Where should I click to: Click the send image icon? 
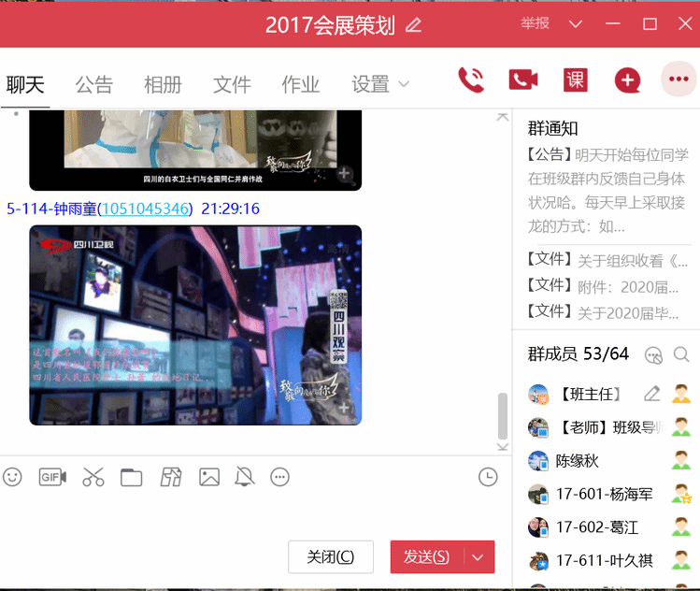pos(208,477)
